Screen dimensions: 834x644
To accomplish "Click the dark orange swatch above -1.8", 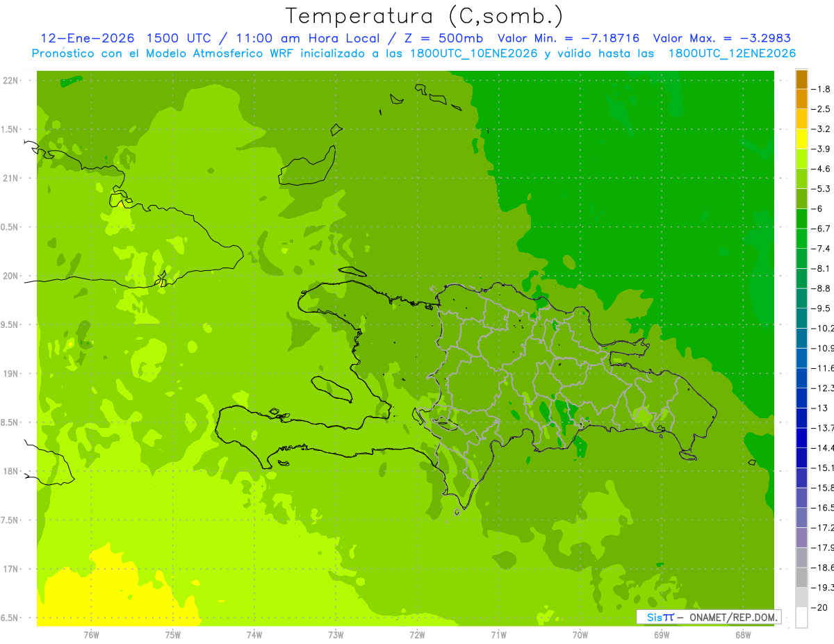I will 801,79.
